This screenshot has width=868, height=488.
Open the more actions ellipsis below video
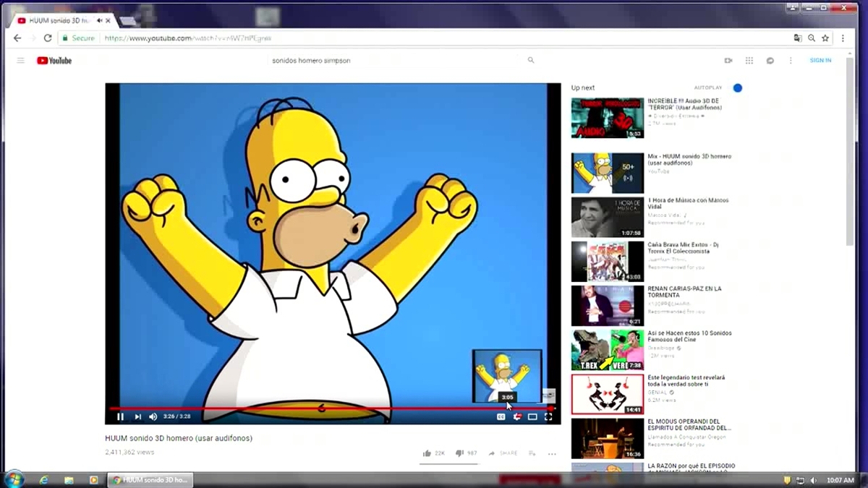[552, 454]
